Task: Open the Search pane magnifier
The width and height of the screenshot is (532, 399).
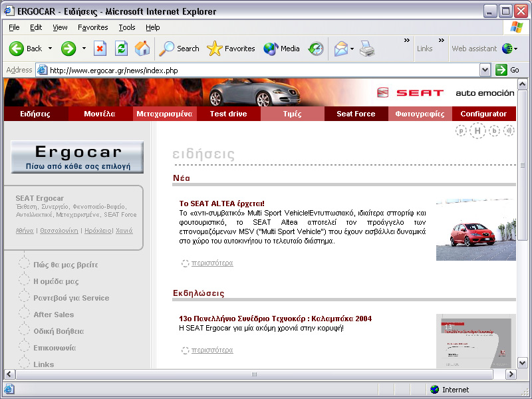Action: pos(167,49)
